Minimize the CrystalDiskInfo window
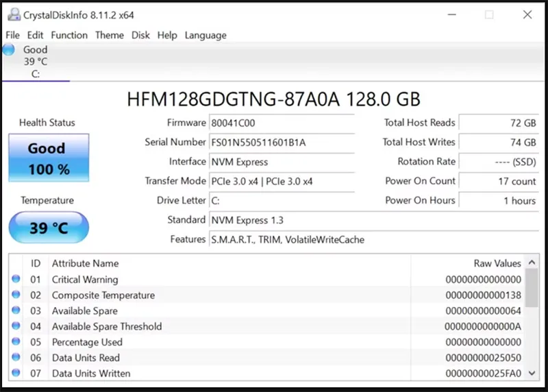Screen dimensions: 548x392 452,14
